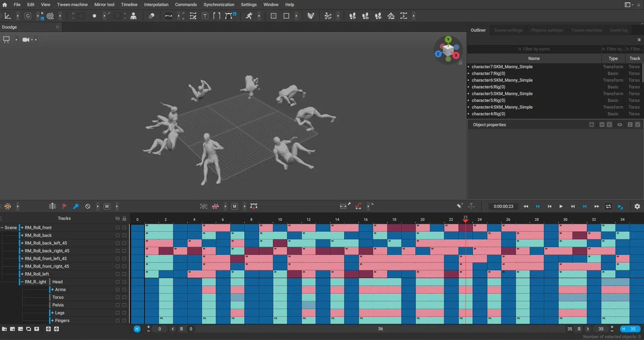
Task: Open timeline settings with the gear icon
Action: (637, 206)
